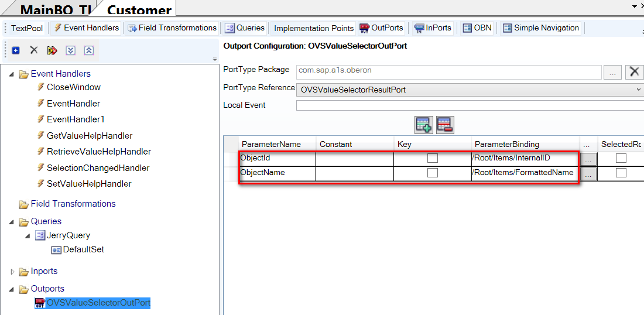Click browse button for ObjectName binding
This screenshot has height=315, width=644.
(x=588, y=174)
